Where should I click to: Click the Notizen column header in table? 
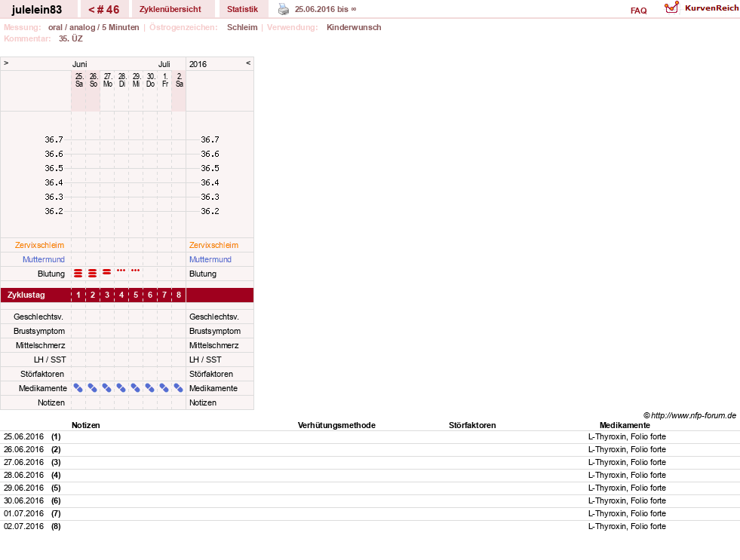86,425
